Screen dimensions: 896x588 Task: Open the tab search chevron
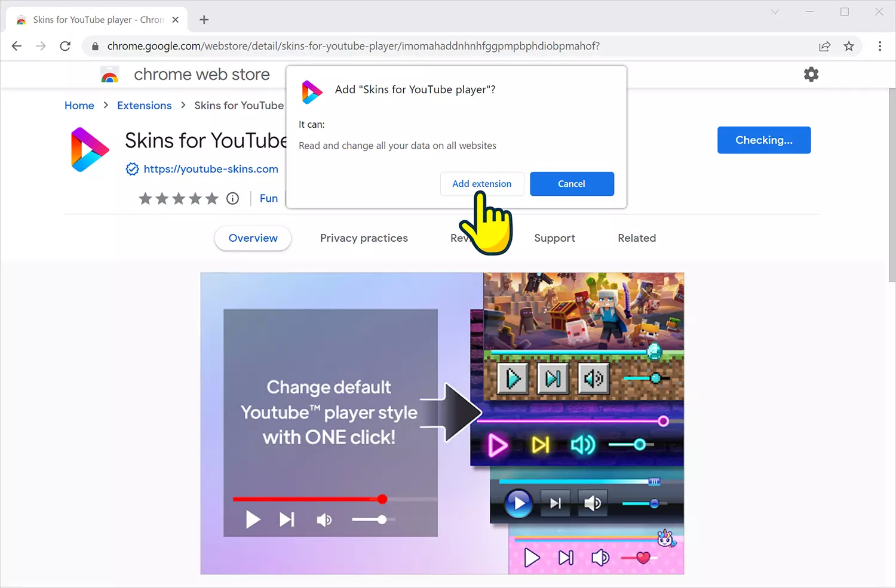(775, 12)
